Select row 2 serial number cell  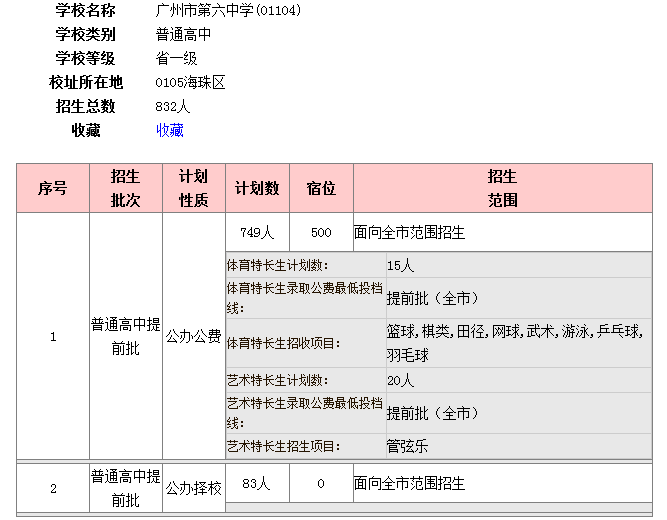point(53,488)
